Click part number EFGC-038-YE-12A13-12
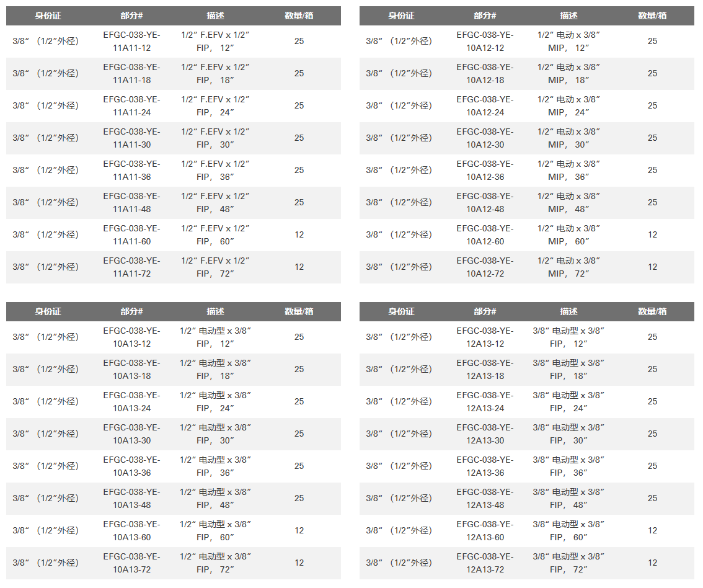The width and height of the screenshot is (703, 588). pos(485,337)
